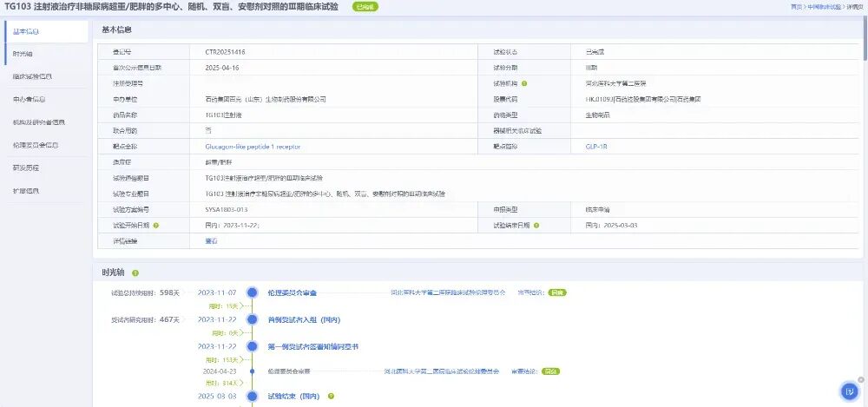Click help icon beside 试验结束日期
This screenshot has height=407, width=868.
point(536,225)
